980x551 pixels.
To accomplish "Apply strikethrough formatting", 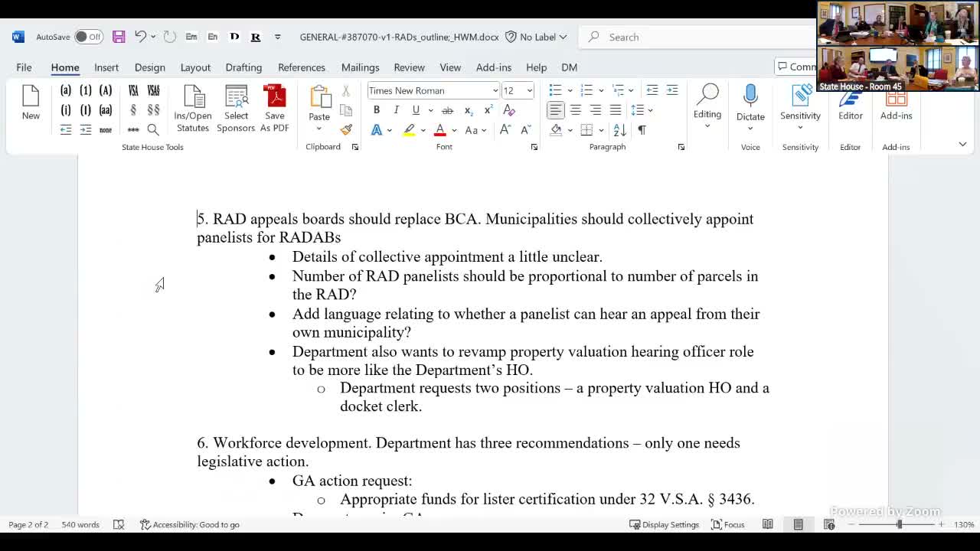I will [x=447, y=110].
